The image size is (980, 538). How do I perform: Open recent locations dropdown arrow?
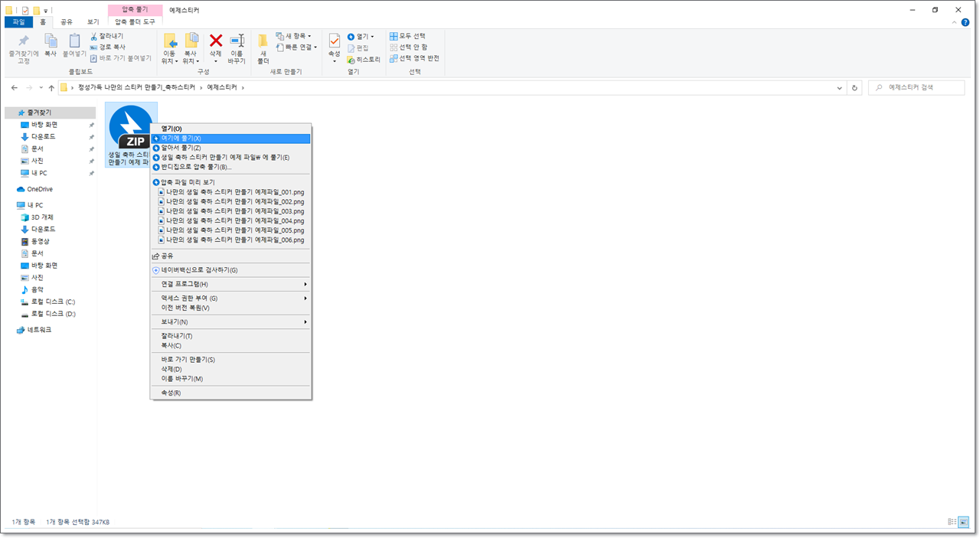41,88
